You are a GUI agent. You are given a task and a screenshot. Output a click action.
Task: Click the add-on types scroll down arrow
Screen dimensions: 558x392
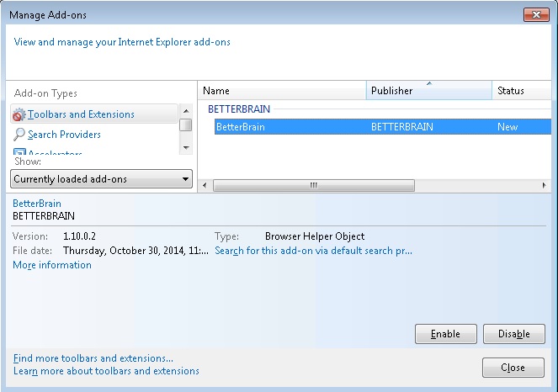coord(186,147)
